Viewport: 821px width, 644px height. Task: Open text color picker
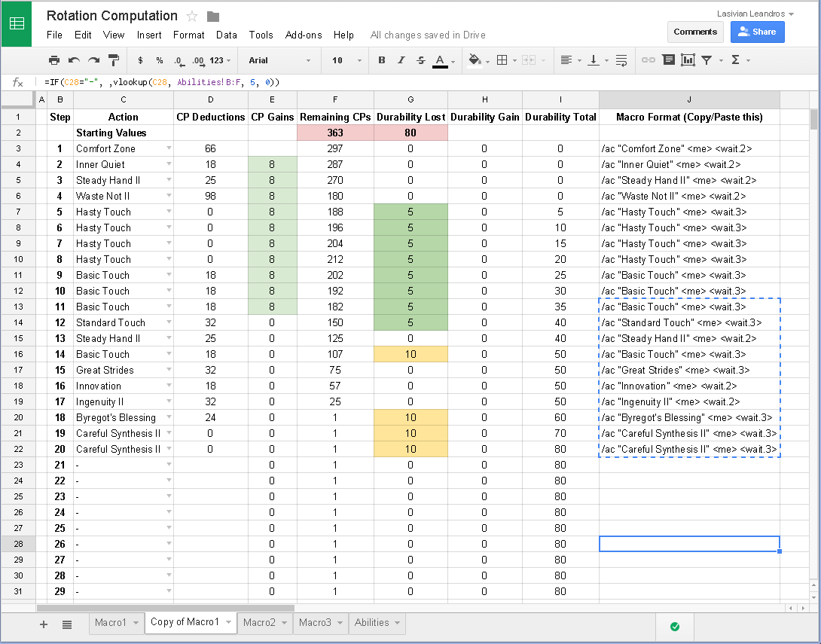click(x=441, y=61)
